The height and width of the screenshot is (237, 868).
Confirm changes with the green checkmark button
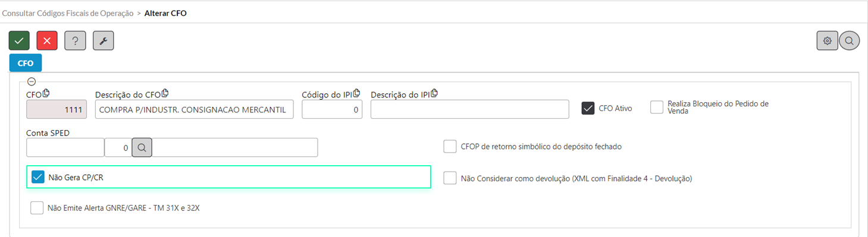click(x=19, y=40)
